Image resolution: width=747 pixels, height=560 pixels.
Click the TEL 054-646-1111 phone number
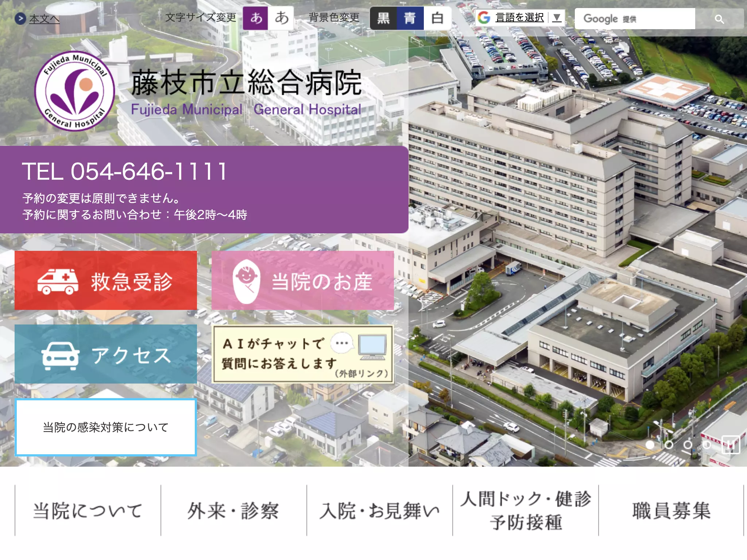pos(125,171)
